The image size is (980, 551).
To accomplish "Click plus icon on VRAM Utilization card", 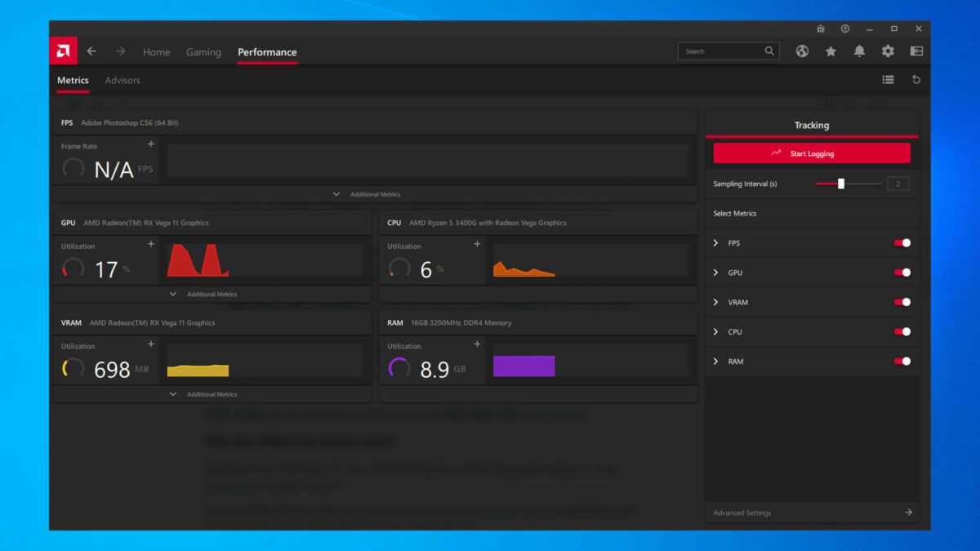I will 150,344.
